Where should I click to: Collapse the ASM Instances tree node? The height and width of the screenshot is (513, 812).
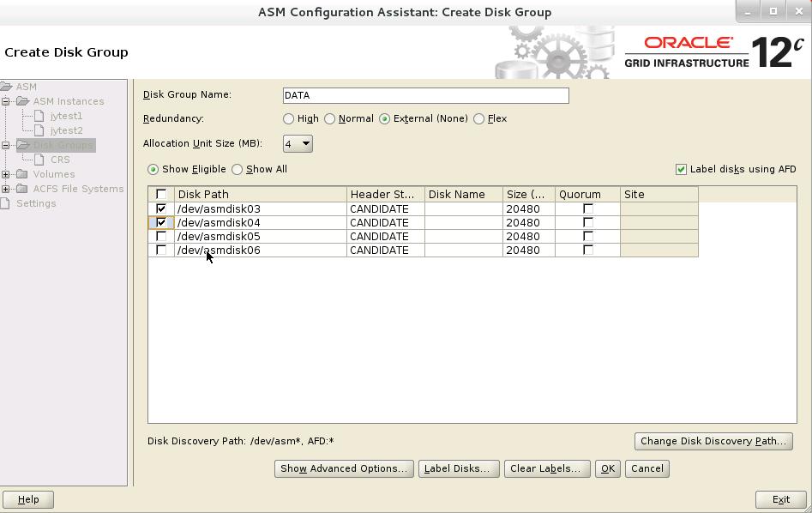6,101
